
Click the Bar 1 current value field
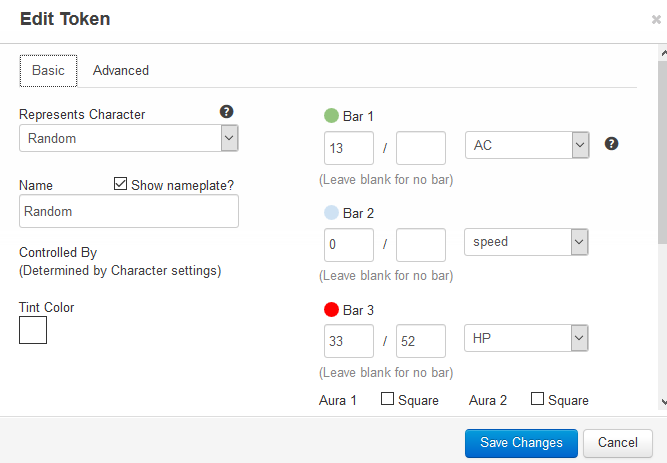tap(349, 148)
